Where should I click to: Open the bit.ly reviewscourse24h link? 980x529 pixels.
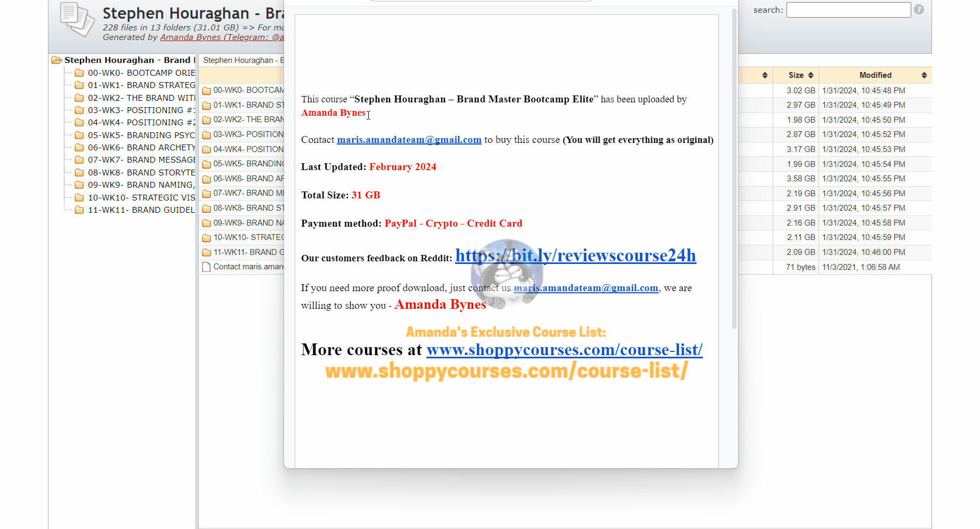(x=575, y=256)
